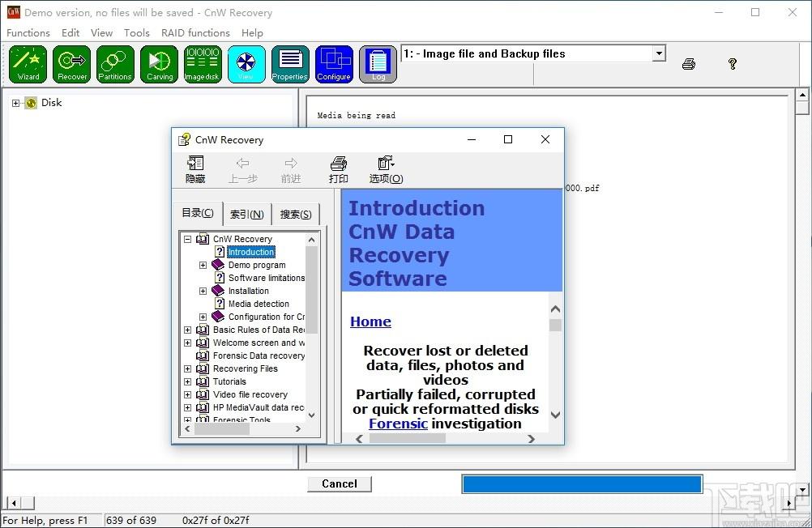Open the RAID functions menu

(195, 32)
